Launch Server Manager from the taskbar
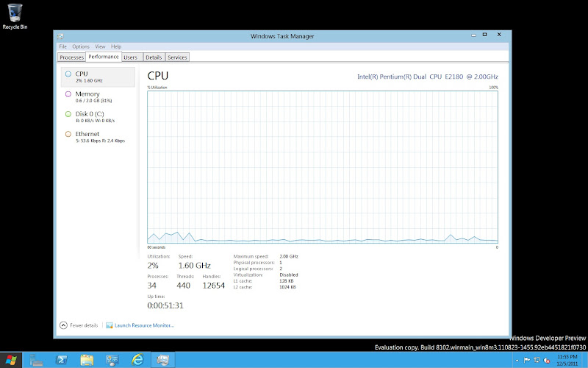Image resolution: width=588 pixels, height=368 pixels. click(36, 360)
